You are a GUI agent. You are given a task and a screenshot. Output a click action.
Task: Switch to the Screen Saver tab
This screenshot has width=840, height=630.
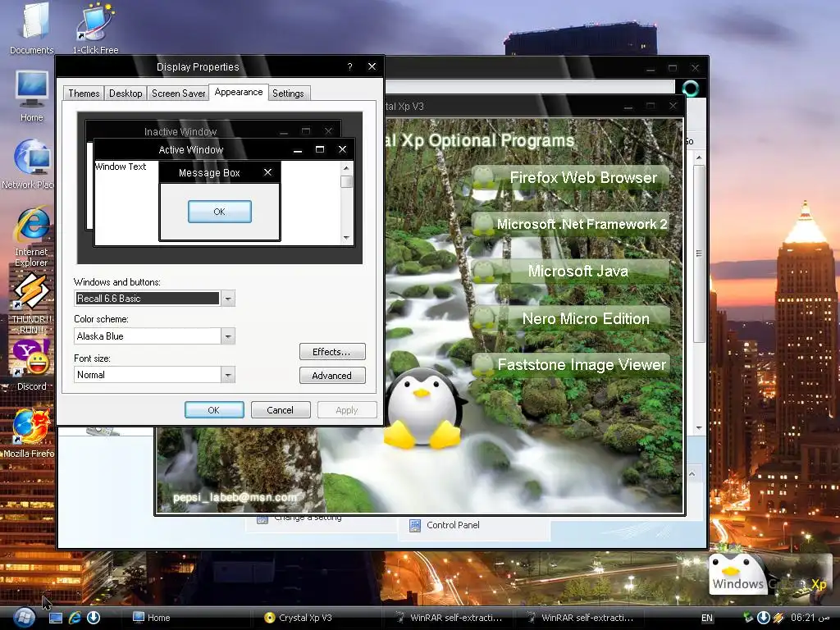point(178,94)
